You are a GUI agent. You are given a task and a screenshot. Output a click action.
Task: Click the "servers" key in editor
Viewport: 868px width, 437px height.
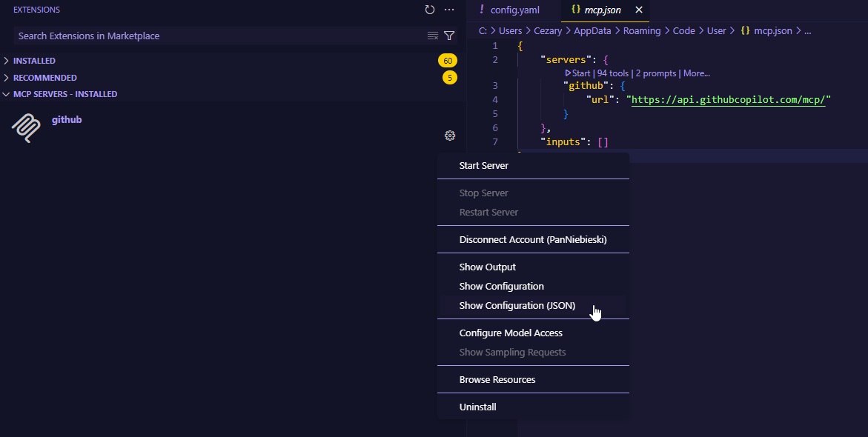566,60
